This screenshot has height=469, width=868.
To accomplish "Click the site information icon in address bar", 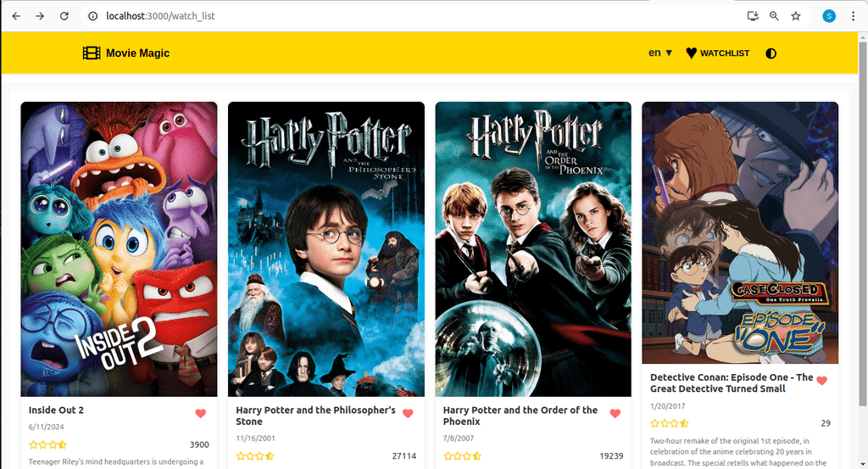I will tap(93, 16).
